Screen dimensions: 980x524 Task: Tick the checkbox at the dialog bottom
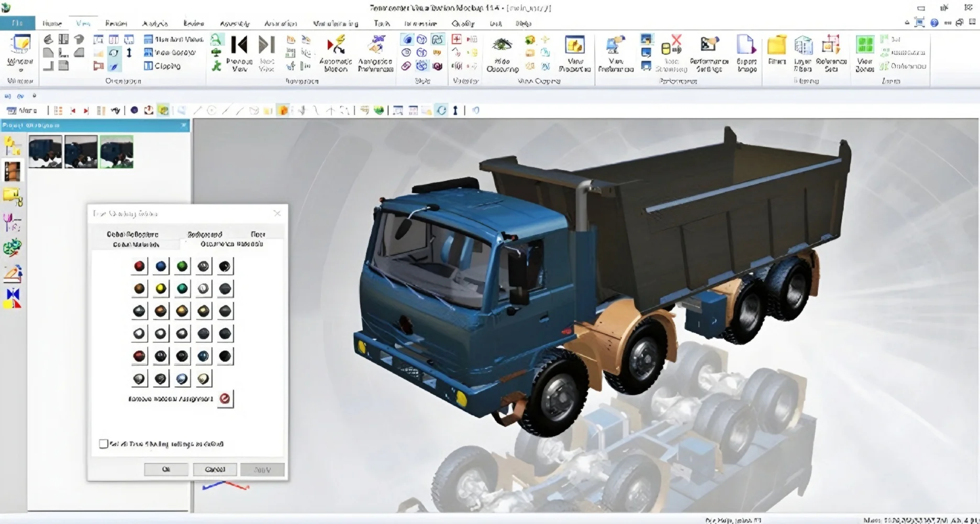point(104,444)
